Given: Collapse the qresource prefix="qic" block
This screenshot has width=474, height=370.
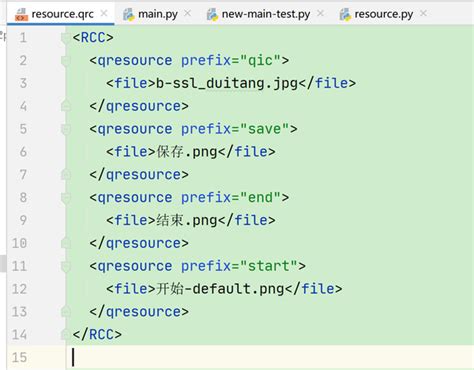Looking at the screenshot, I should coord(66,61).
